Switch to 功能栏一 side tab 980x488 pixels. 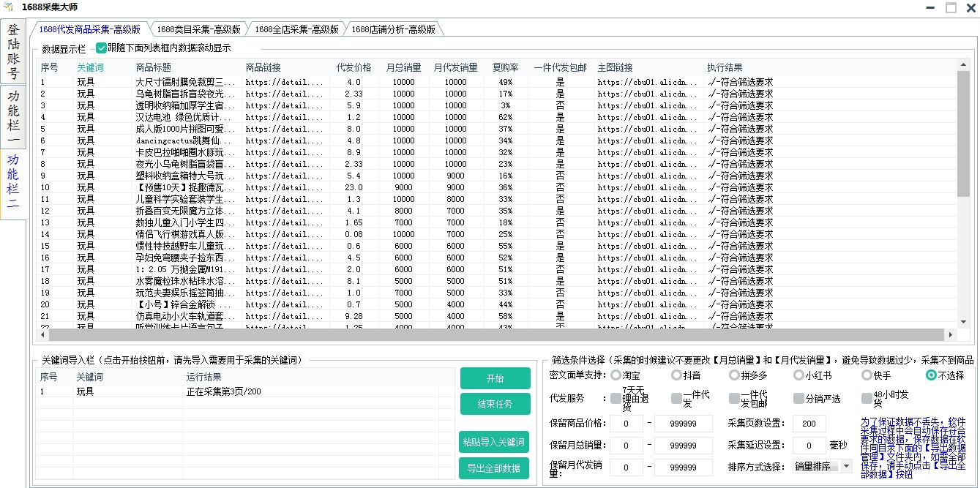(x=13, y=118)
